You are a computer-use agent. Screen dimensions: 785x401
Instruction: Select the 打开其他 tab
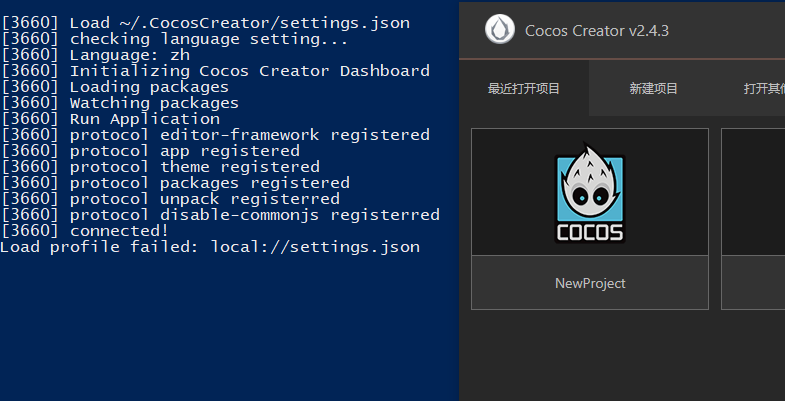click(x=764, y=89)
